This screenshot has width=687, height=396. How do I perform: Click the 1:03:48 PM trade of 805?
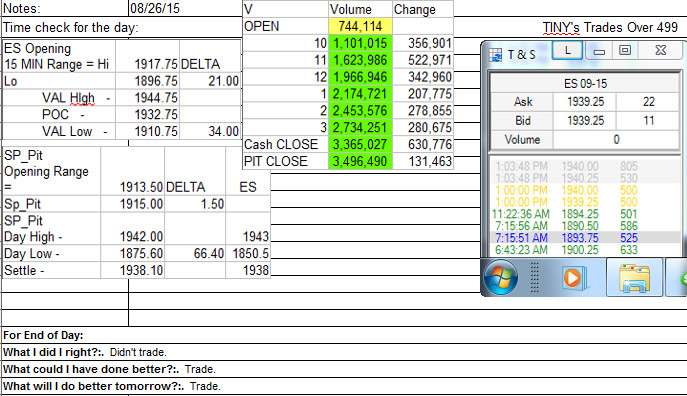click(x=585, y=166)
